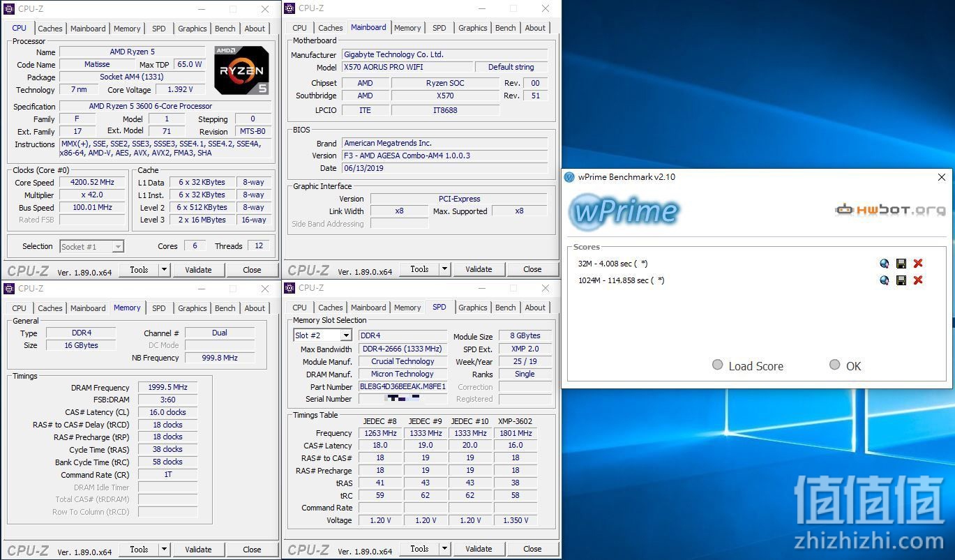Click title bar icon of CPU-Z SPD window
This screenshot has width=955, height=560.
click(290, 288)
